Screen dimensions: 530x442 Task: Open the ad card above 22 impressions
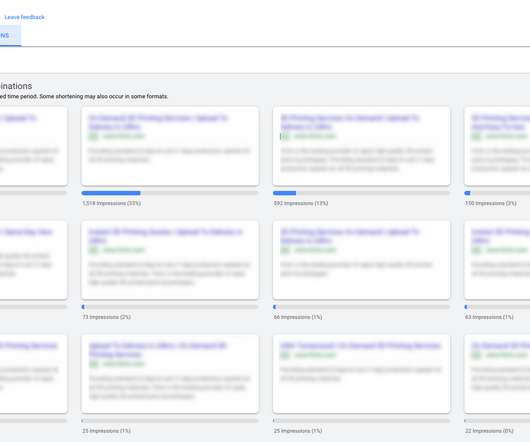click(497, 374)
